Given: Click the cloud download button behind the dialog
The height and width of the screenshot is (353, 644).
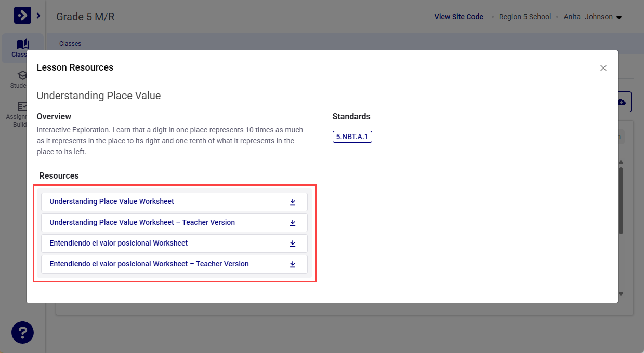Looking at the screenshot, I should pyautogui.click(x=624, y=102).
